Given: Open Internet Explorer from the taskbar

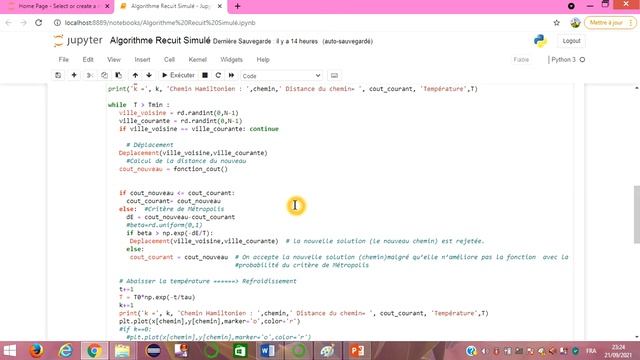Looking at the screenshot, I should [x=65, y=351].
